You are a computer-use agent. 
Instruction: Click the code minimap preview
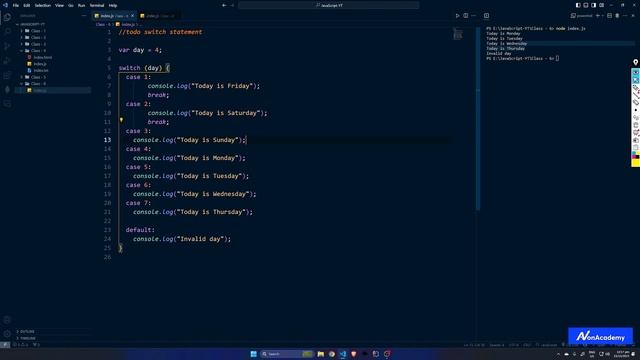(x=458, y=34)
